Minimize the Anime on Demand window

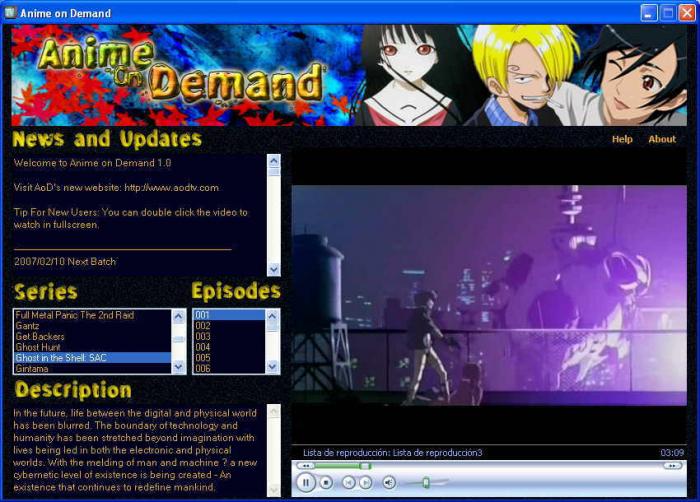[x=648, y=13]
